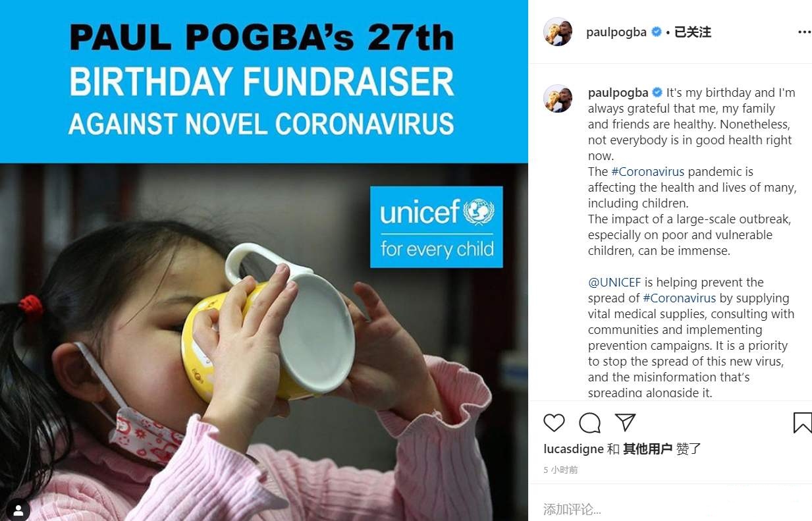
Task: Share post using paper plane icon
Action: point(625,422)
